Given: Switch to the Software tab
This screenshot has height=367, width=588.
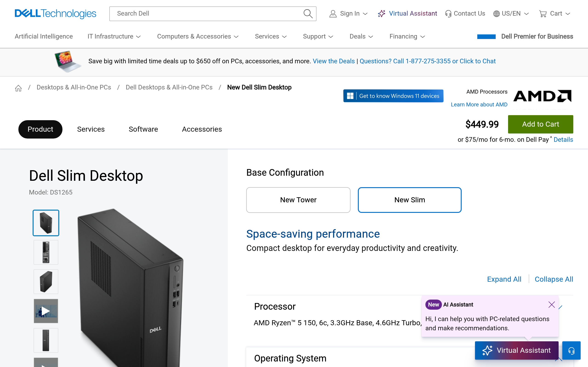Looking at the screenshot, I should click(143, 129).
